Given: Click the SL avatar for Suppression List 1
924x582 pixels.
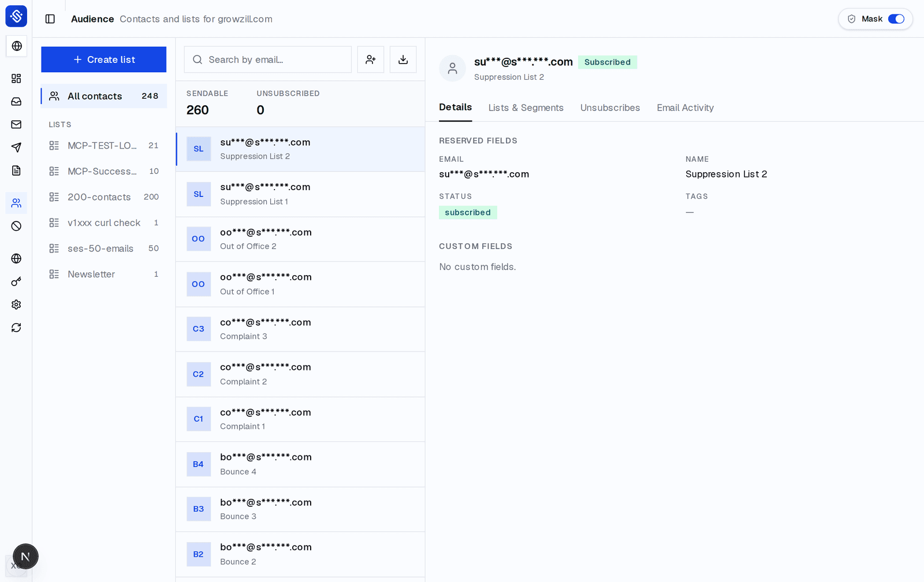Looking at the screenshot, I should tap(199, 194).
